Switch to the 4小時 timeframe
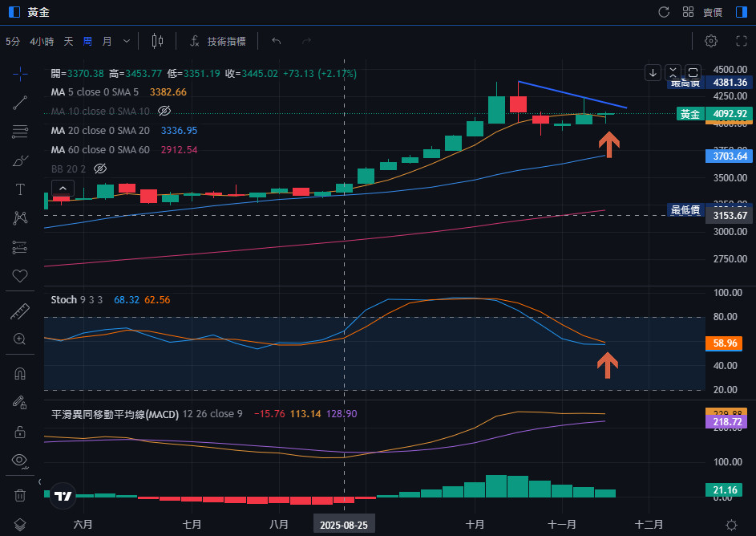Viewport: 756px width, 536px height. tap(42, 41)
